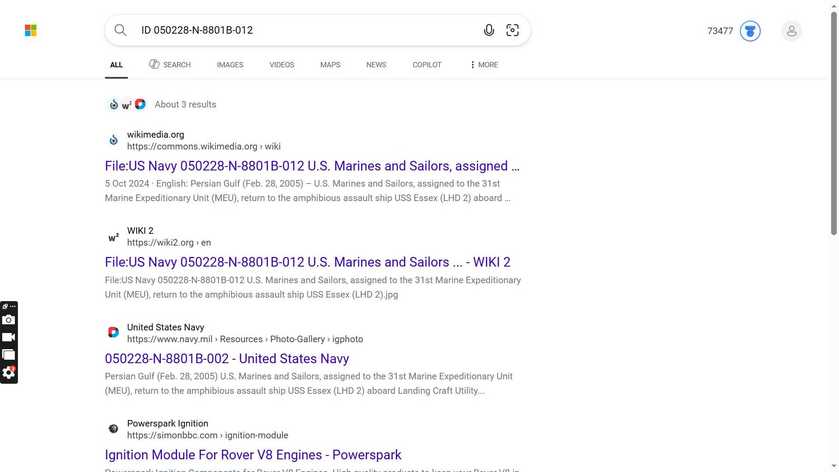Switch to the Videos tab
839x472 pixels.
(282, 65)
